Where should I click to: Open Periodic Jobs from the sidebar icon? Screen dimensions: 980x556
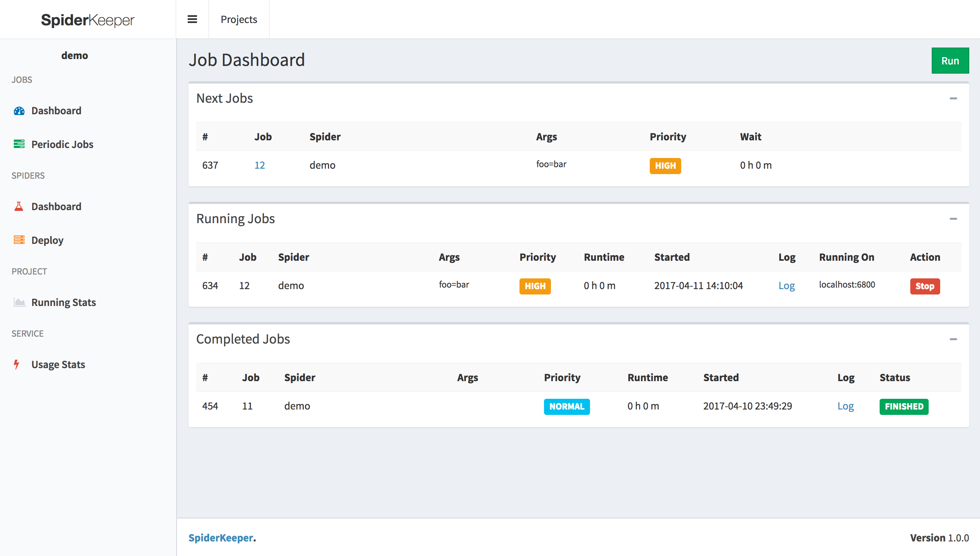19,144
